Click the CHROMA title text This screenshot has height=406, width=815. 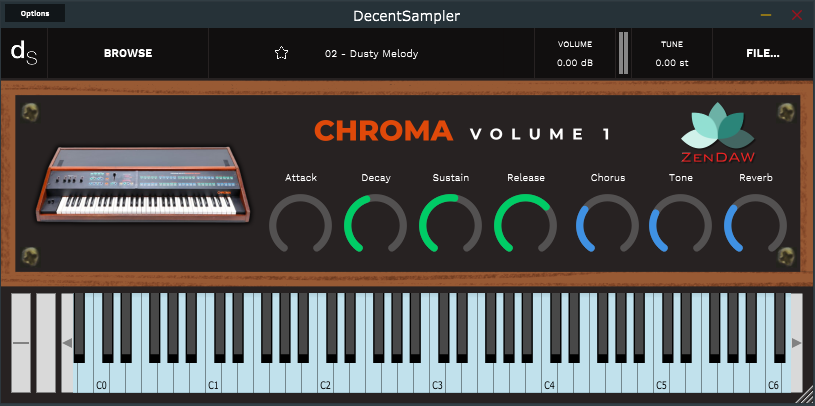tap(384, 131)
